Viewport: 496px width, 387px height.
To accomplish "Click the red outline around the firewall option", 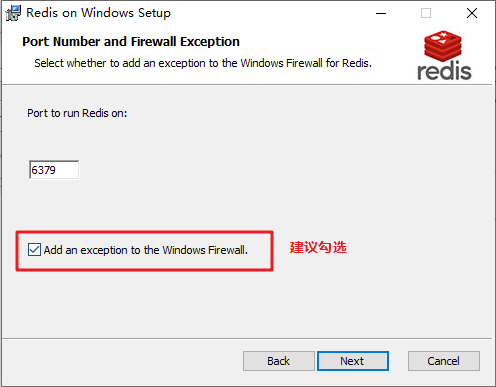I will [144, 232].
